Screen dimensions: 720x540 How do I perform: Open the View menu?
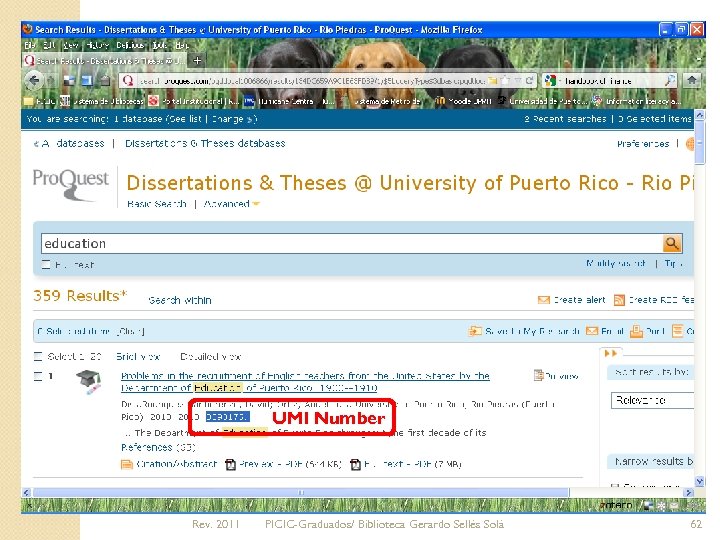[71, 45]
